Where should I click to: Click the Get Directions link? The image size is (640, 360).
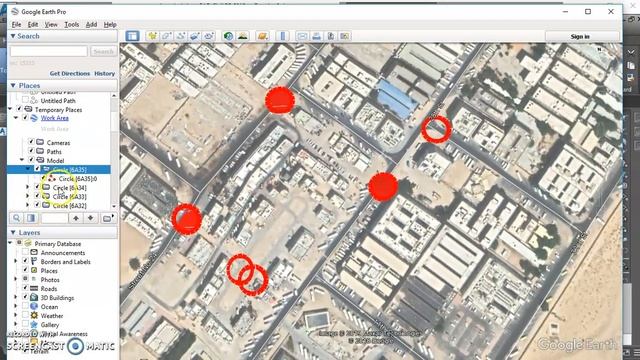click(70, 73)
